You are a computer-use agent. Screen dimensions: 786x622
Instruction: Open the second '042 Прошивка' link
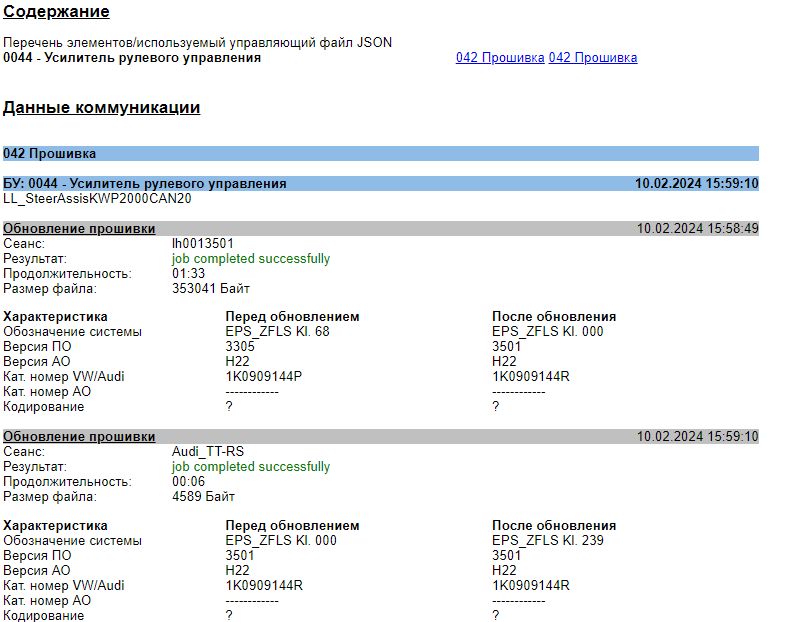[x=593, y=58]
